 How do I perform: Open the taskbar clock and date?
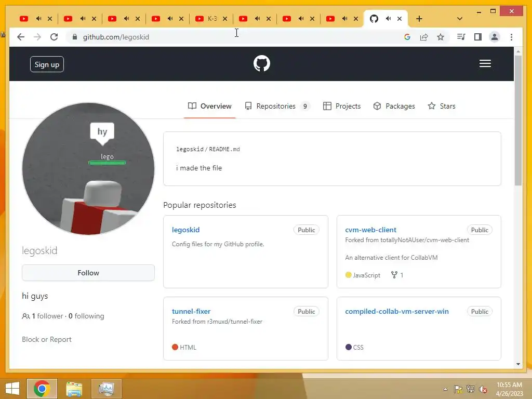coord(509,389)
